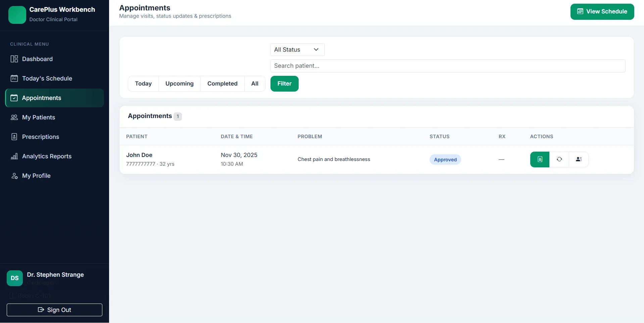This screenshot has height=323, width=644.
Task: Click the appointments count badge 1
Action: [178, 116]
